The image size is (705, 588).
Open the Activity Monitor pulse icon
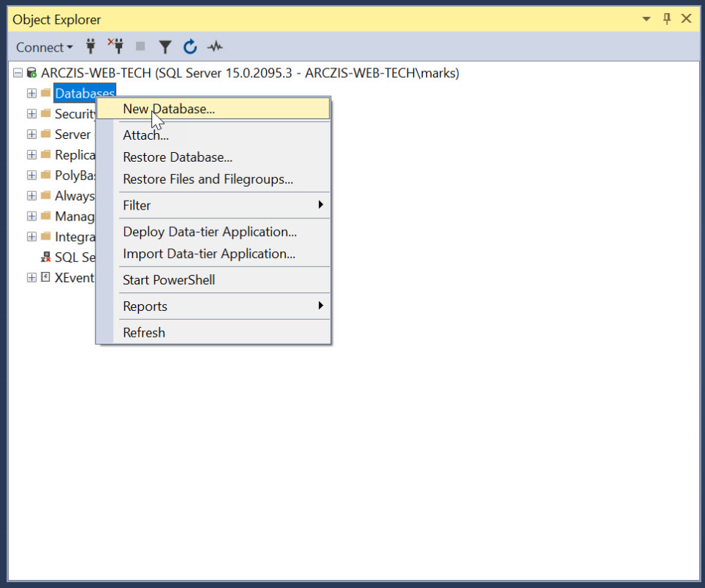(215, 46)
